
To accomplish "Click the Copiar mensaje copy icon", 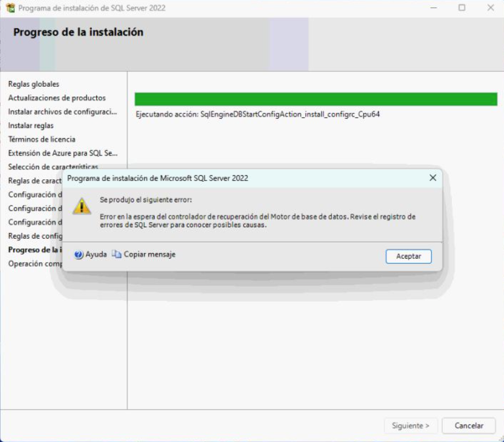I will (117, 254).
